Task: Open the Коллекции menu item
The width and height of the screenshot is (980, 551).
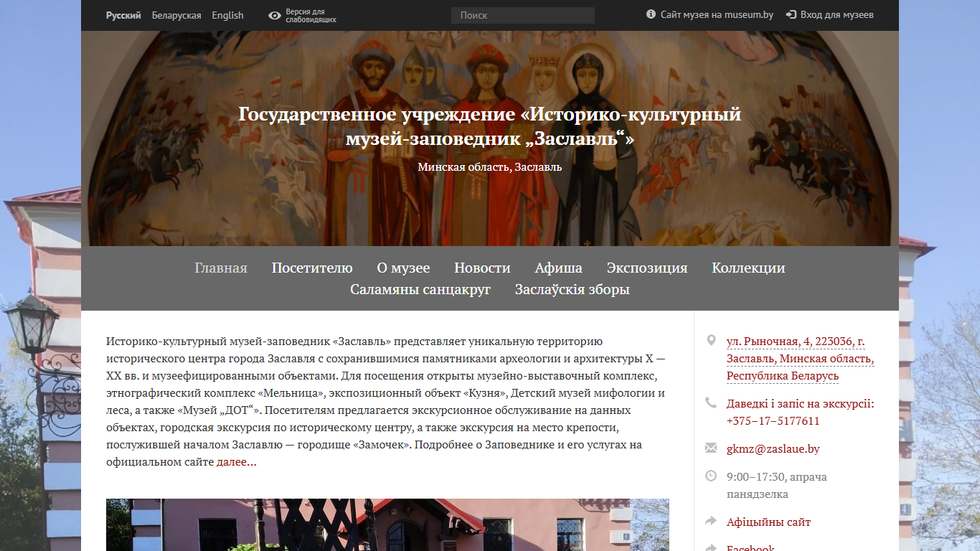Action: (x=748, y=268)
